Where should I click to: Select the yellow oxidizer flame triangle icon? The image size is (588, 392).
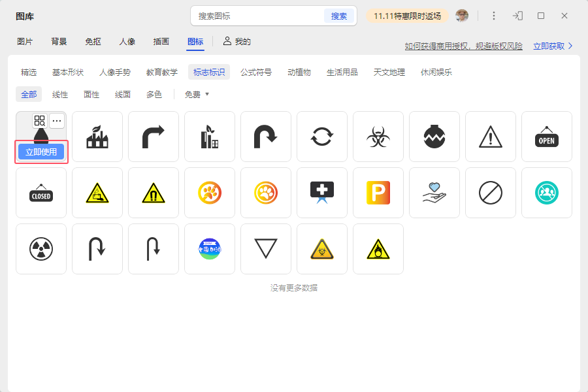(x=378, y=249)
